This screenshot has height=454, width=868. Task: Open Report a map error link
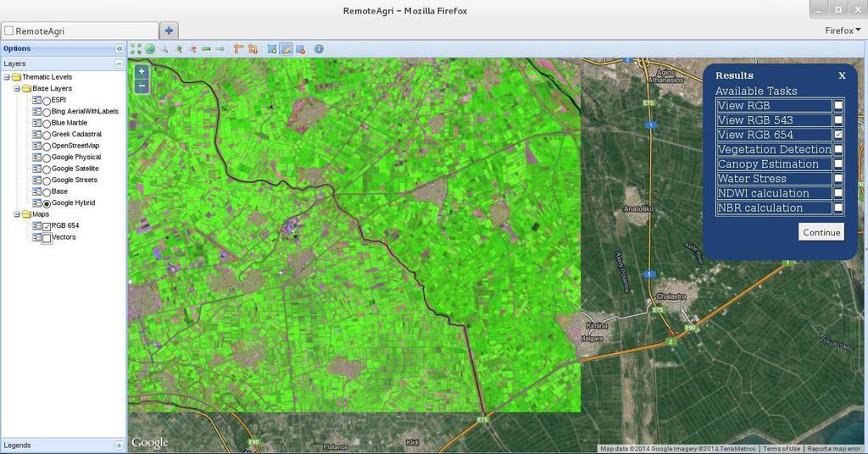point(835,448)
